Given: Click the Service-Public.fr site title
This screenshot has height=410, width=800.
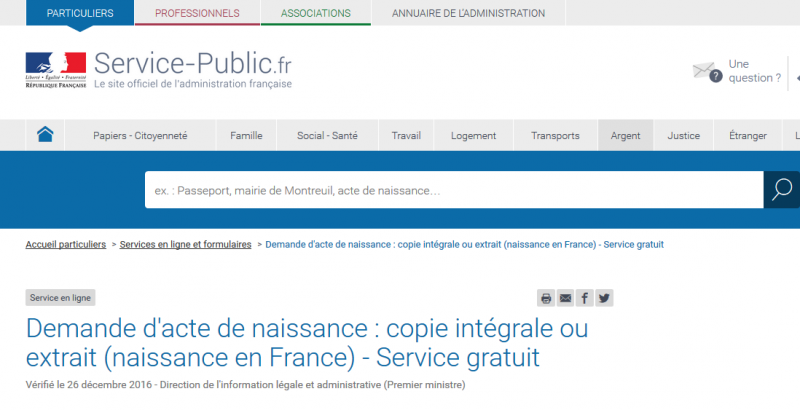Looking at the screenshot, I should tap(193, 64).
